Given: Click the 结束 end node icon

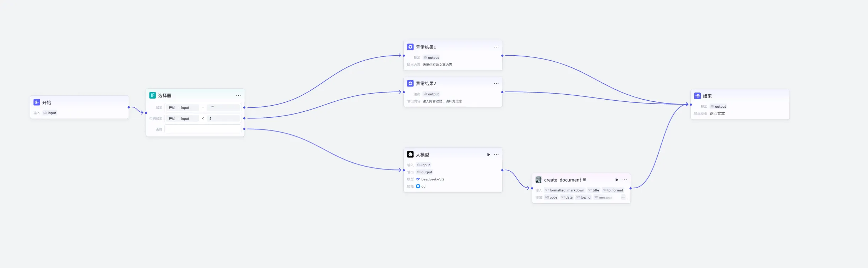Looking at the screenshot, I should tap(697, 96).
